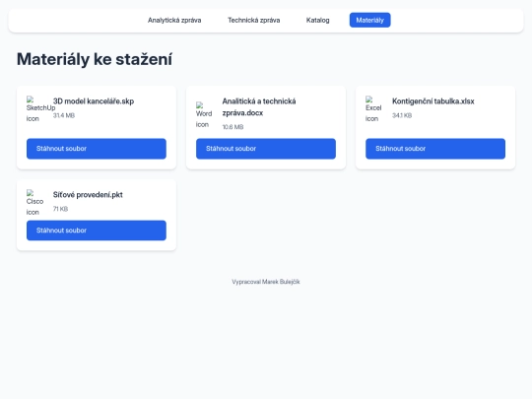The width and height of the screenshot is (532, 399).
Task: Download the Analitická a technická zpráva.docx
Action: pos(266,149)
